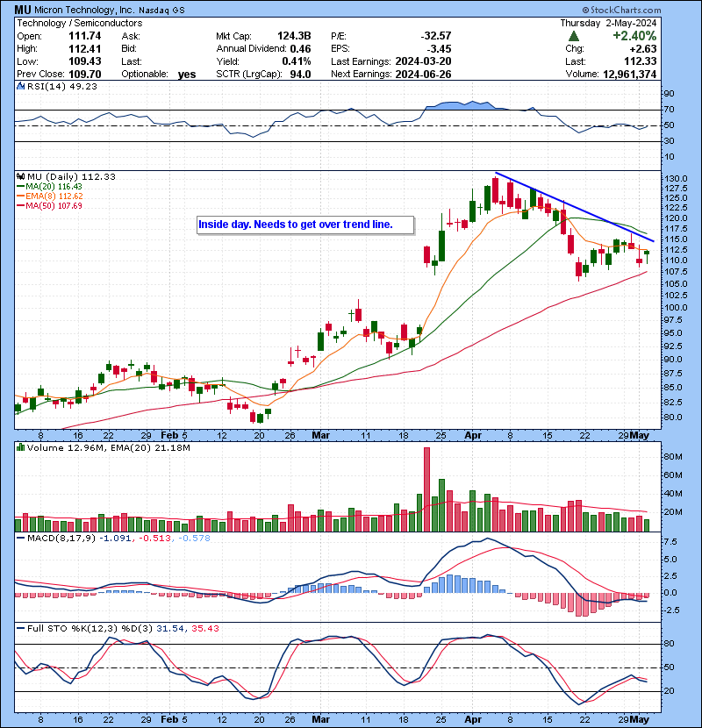Screen dimensions: 702x728
Task: Click the volume bars icon beside Volume label
Action: click(x=20, y=447)
